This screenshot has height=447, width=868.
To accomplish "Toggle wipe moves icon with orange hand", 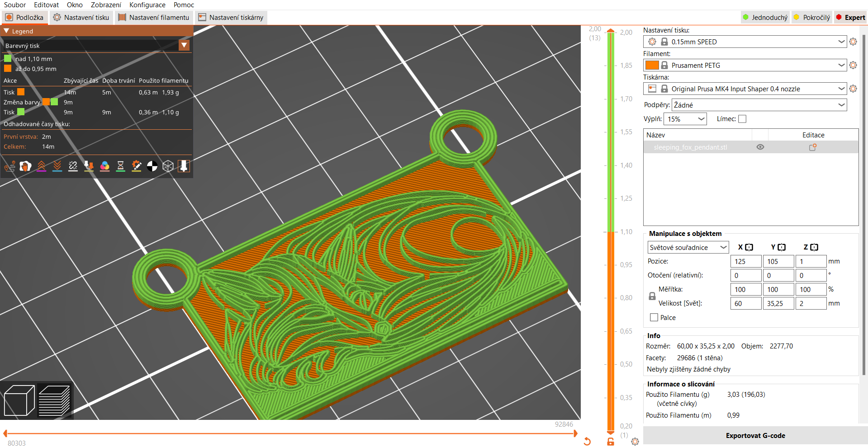I will [25, 166].
